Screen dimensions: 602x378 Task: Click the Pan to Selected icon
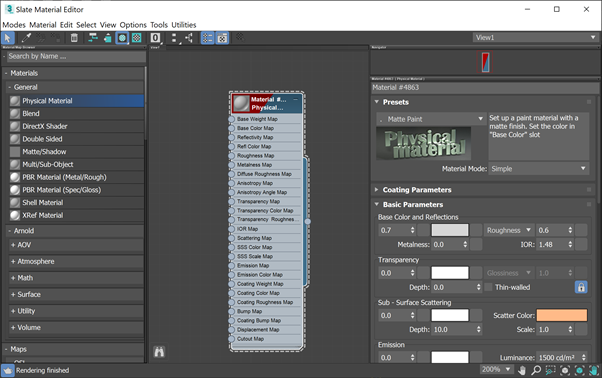pyautogui.click(x=594, y=370)
